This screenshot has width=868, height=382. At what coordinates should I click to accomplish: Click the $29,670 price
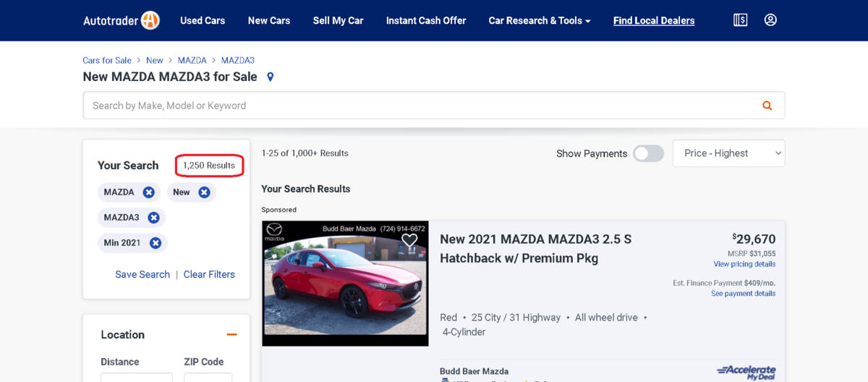tap(754, 239)
